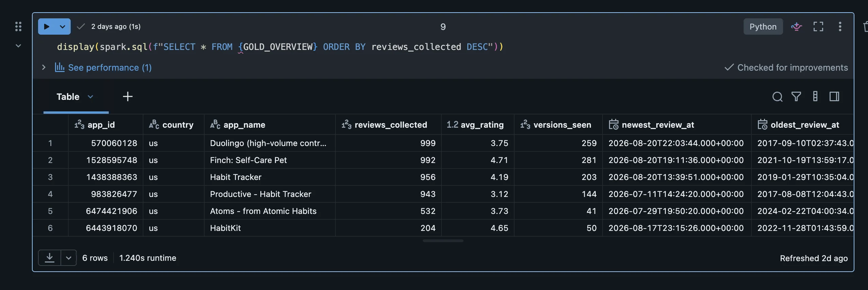The width and height of the screenshot is (868, 290).
Task: Select Productive - Habit Tracker cell
Action: click(270, 194)
